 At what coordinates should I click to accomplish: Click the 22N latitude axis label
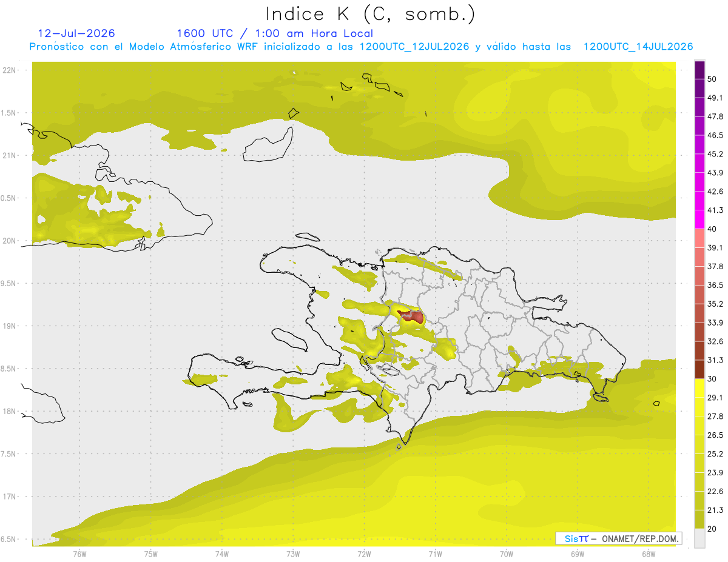pos(8,70)
